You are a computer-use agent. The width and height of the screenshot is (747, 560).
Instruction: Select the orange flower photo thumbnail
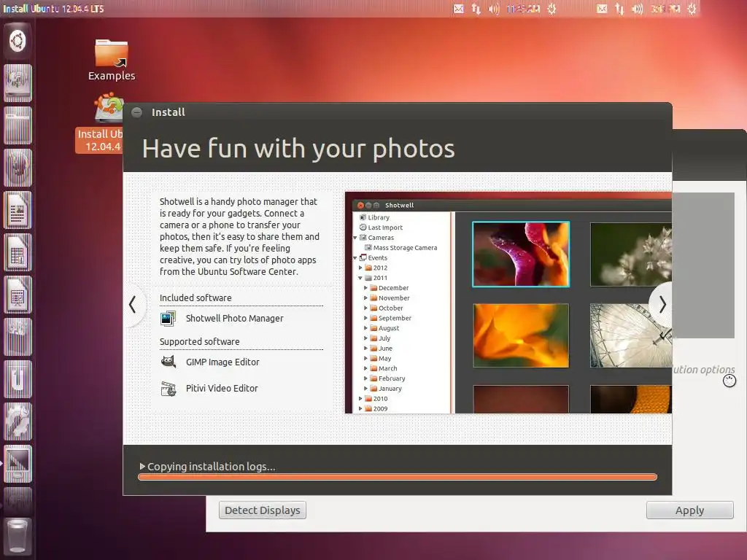[521, 335]
